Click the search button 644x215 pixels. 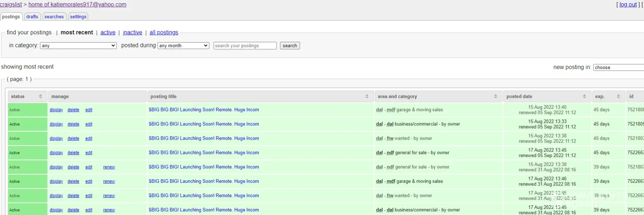pos(289,46)
